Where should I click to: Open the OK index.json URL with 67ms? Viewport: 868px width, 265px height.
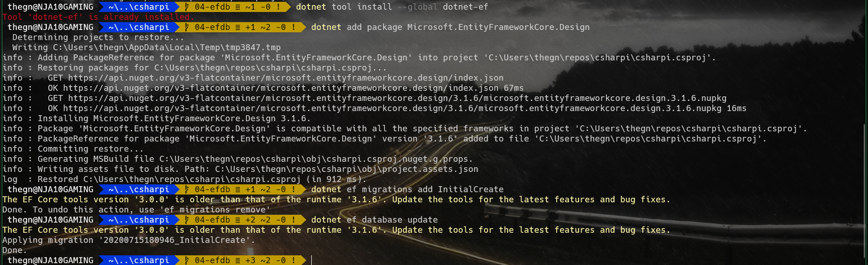[x=280, y=88]
